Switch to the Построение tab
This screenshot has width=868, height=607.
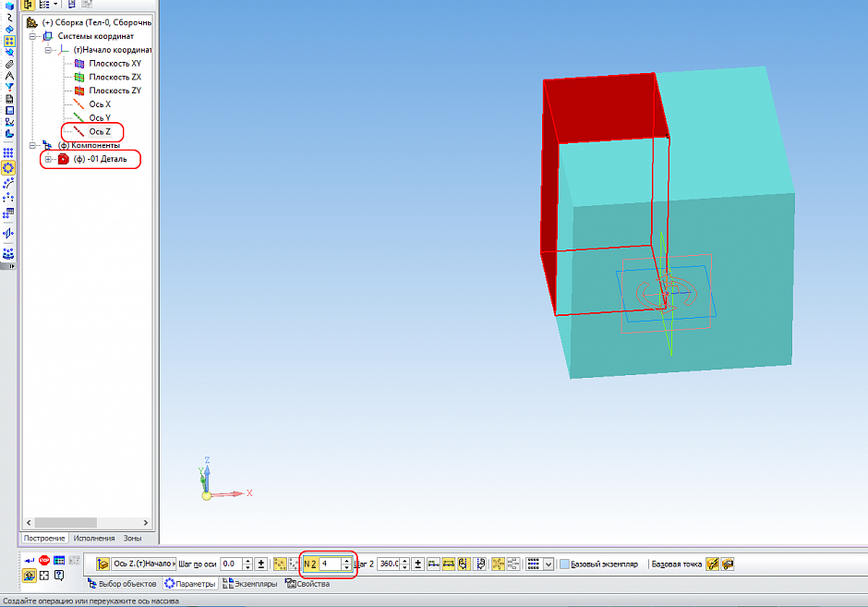coord(44,538)
